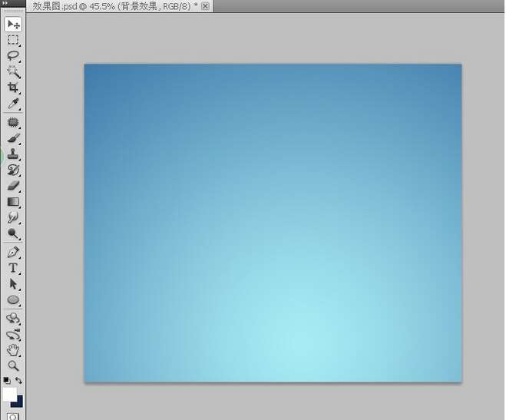
Task: Select the Rectangular Marquee tool
Action: coord(13,40)
